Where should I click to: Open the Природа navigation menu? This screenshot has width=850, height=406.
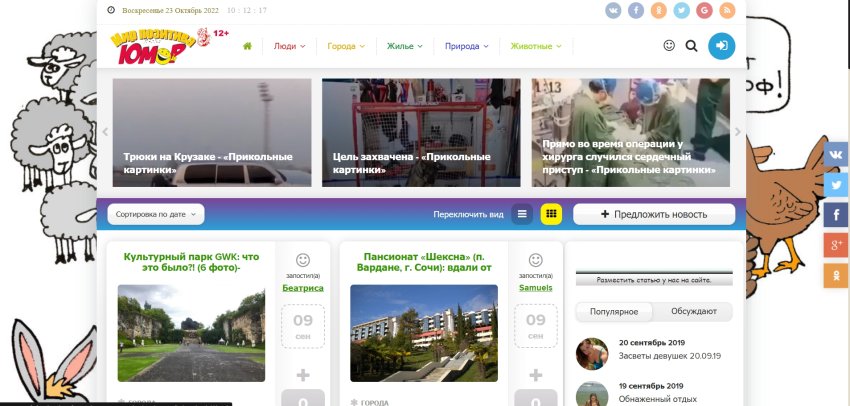tap(467, 46)
